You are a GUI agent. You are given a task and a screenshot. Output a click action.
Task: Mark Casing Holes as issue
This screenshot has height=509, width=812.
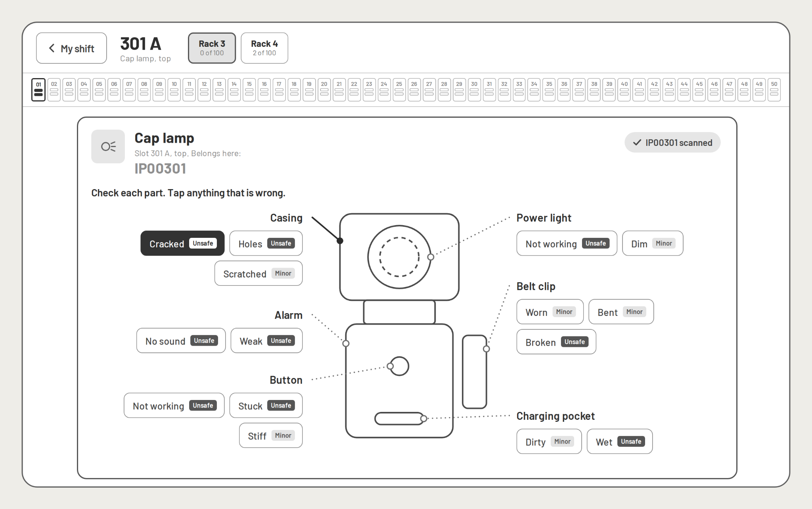[266, 243]
